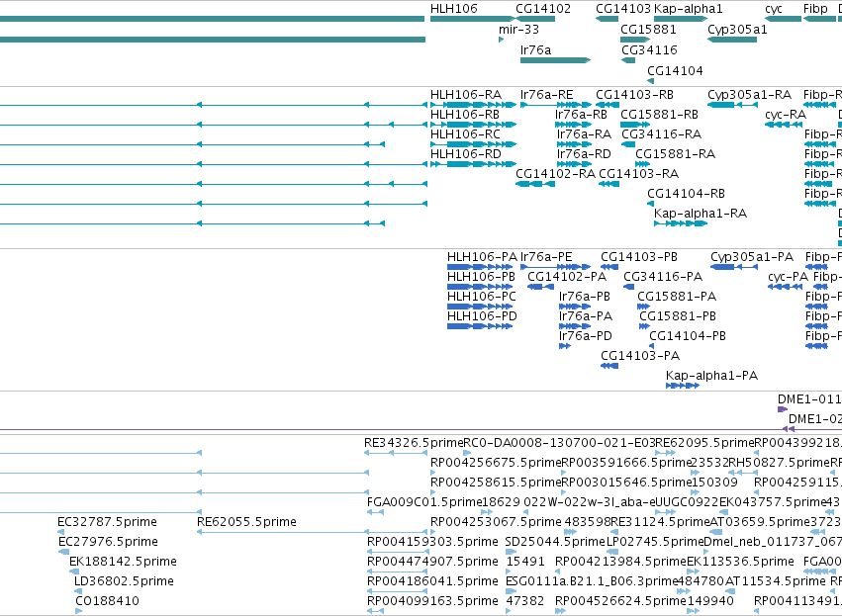Open EST label EK188142.5prime
The height and width of the screenshot is (616, 842).
(x=123, y=562)
